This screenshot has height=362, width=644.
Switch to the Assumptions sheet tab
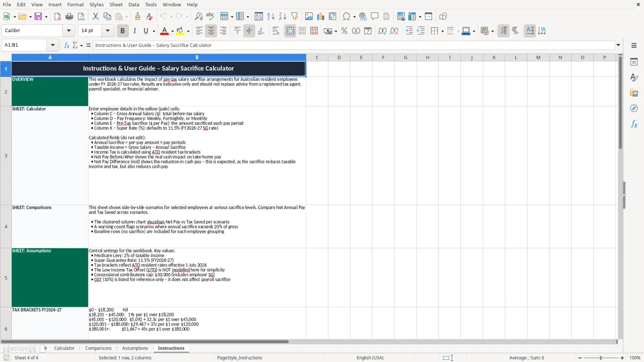(x=135, y=348)
